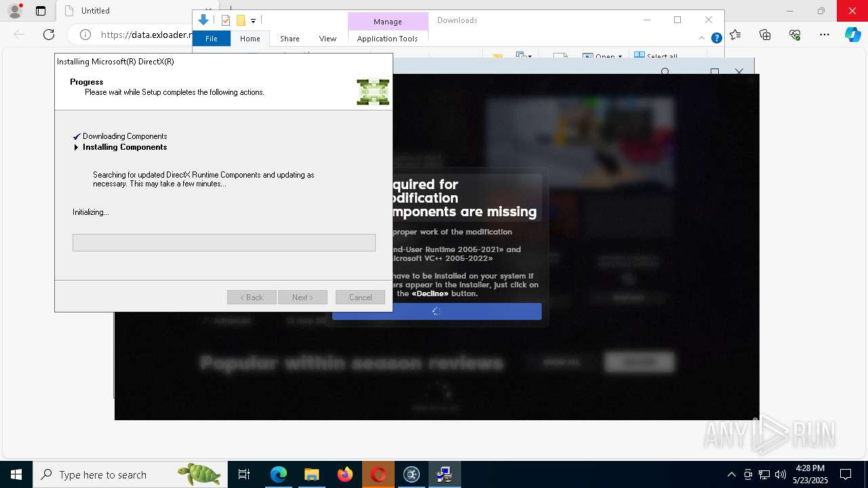Viewport: 868px width, 488px height.
Task: Click the installer progress bar
Action: 224,243
